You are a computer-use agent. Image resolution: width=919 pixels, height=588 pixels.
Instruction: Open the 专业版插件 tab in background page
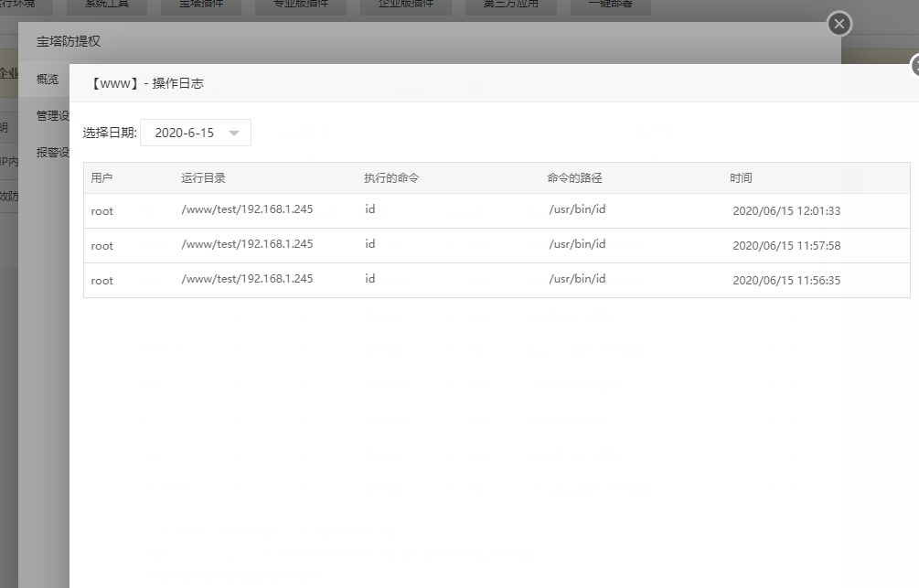301,5
